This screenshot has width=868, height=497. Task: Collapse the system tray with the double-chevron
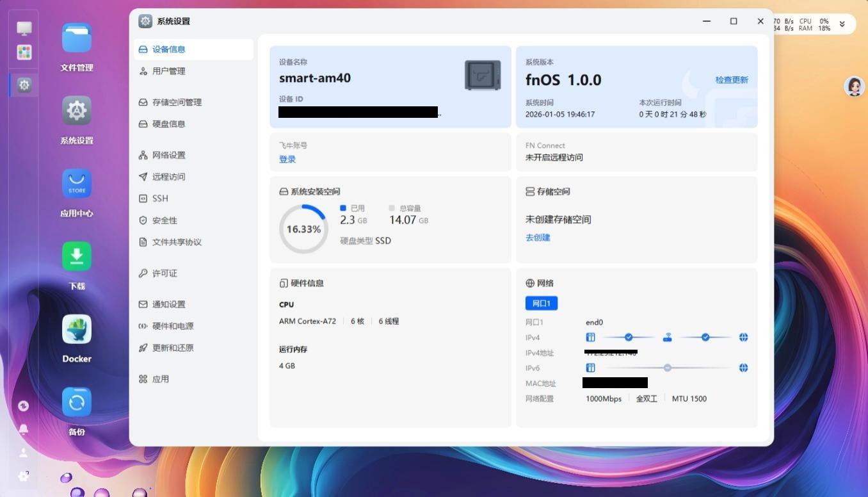click(842, 24)
